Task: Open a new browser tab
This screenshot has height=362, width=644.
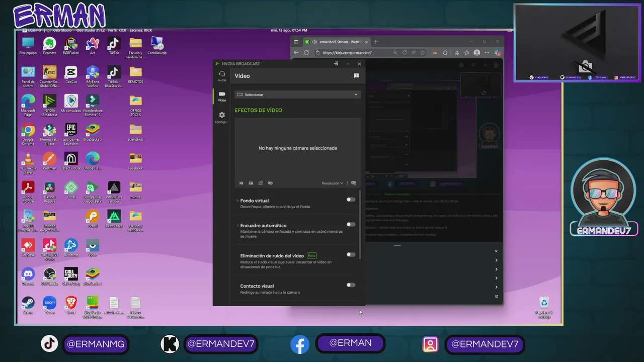Action: coord(376,42)
